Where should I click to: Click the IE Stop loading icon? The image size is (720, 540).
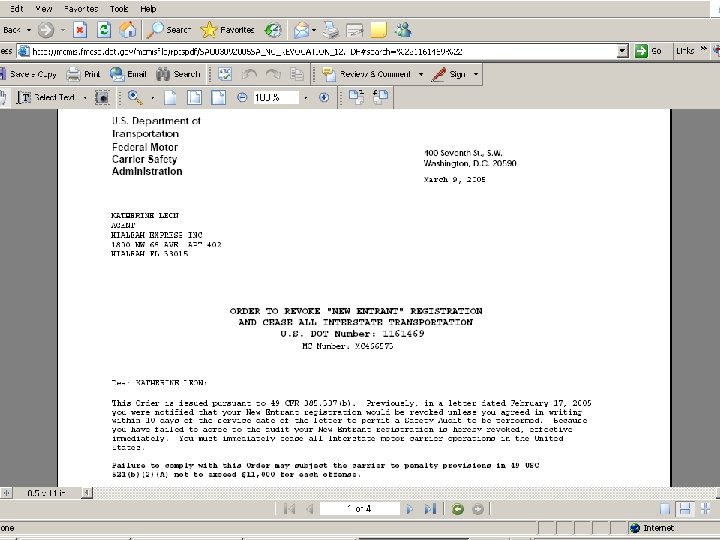point(80,30)
